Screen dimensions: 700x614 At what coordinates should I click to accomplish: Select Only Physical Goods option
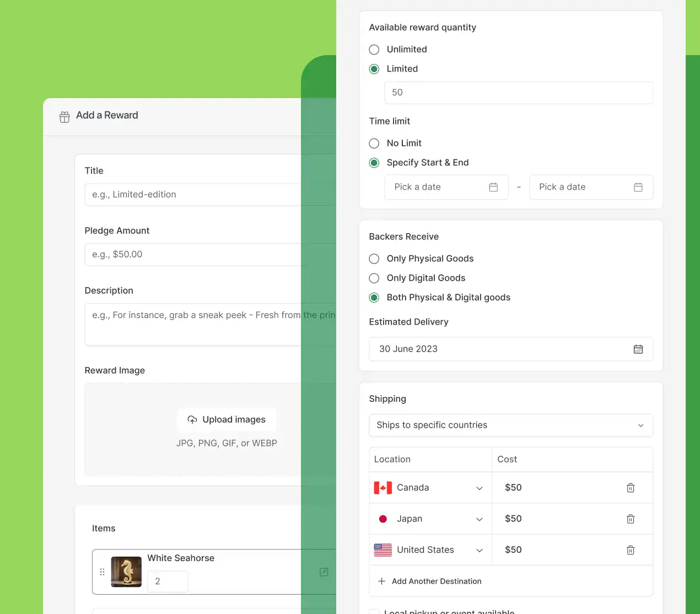pos(374,259)
